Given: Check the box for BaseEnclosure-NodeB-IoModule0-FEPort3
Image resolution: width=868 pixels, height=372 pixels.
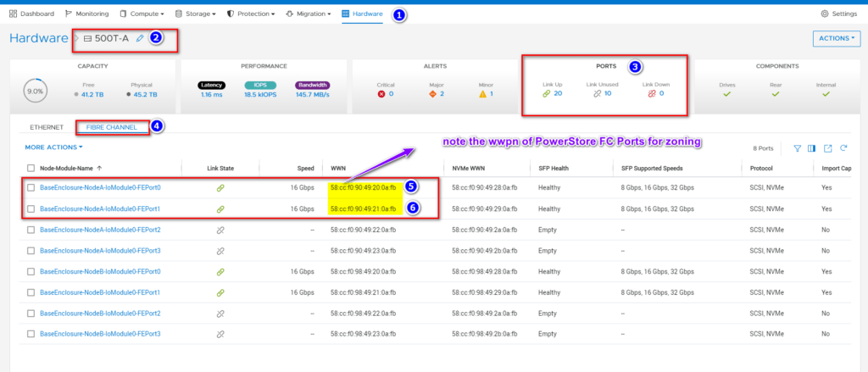Looking at the screenshot, I should click(x=31, y=335).
